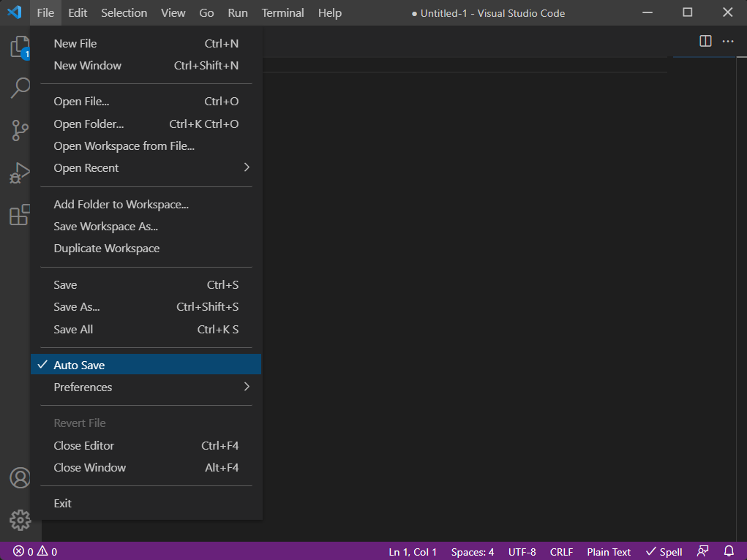Expand the Open Recent submenu

tap(146, 167)
